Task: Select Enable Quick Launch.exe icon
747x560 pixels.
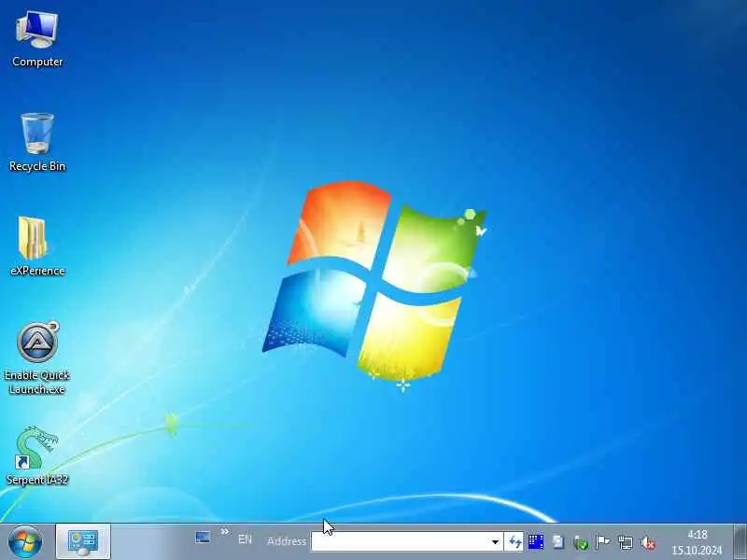Action: click(37, 358)
